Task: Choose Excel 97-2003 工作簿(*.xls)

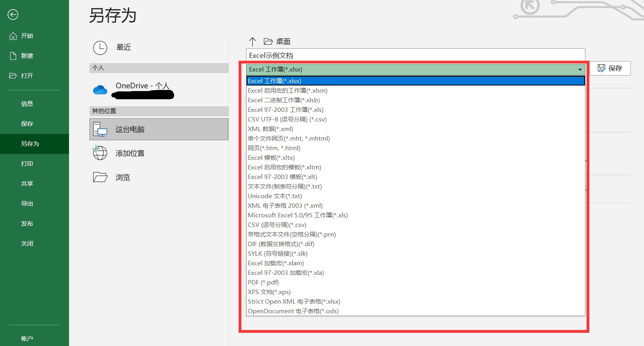Action: 415,110
